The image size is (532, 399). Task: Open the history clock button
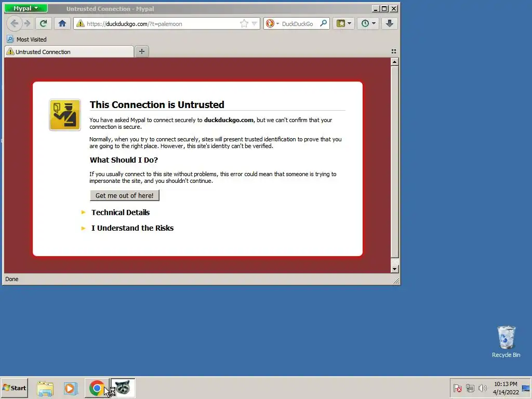(x=365, y=23)
